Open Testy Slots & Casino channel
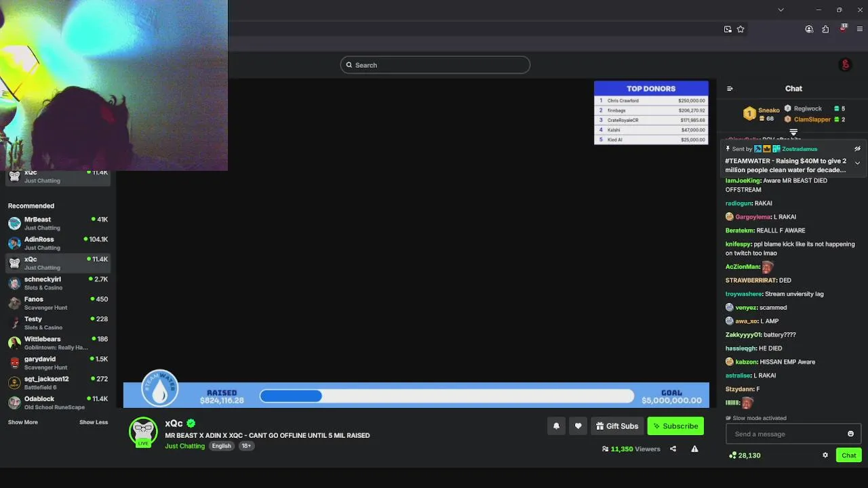Image resolution: width=868 pixels, height=488 pixels. click(x=58, y=323)
